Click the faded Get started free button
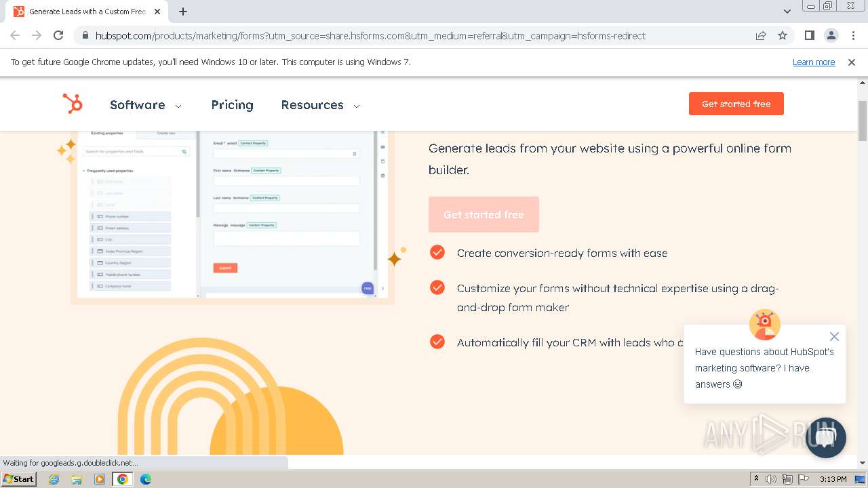This screenshot has width=868, height=488. tap(484, 215)
